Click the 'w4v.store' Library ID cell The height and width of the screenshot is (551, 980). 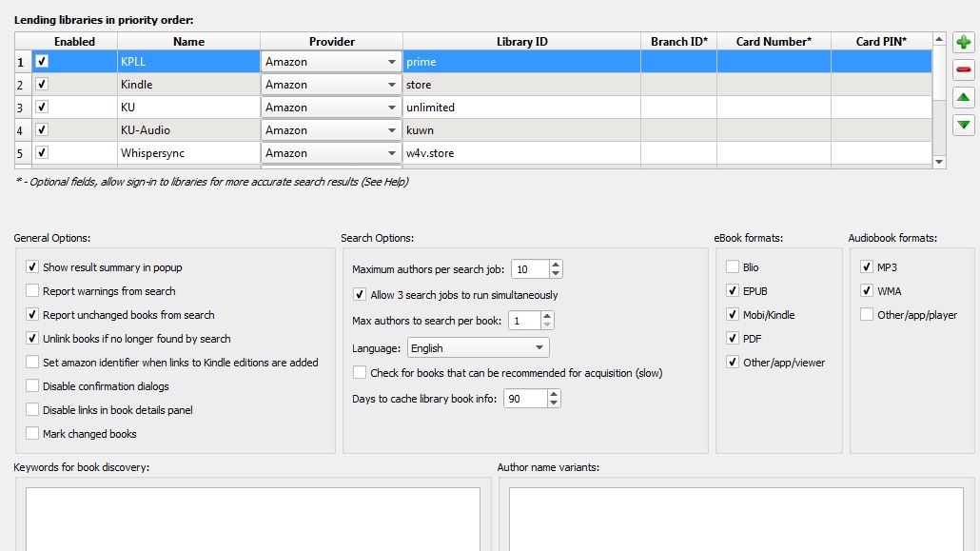click(x=522, y=152)
